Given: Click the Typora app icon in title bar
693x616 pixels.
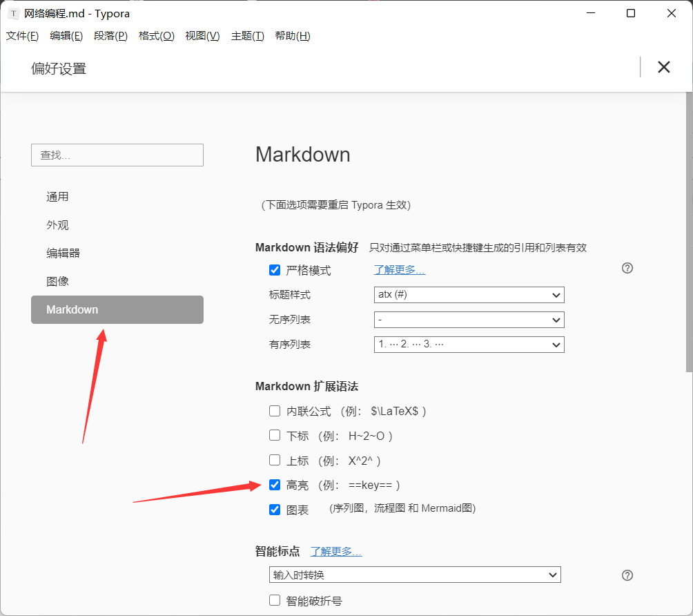Looking at the screenshot, I should click(14, 14).
